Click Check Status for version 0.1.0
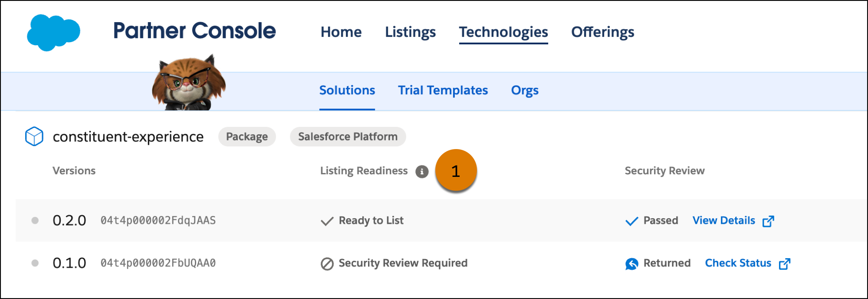Viewport: 868px width, 299px height. [x=738, y=263]
